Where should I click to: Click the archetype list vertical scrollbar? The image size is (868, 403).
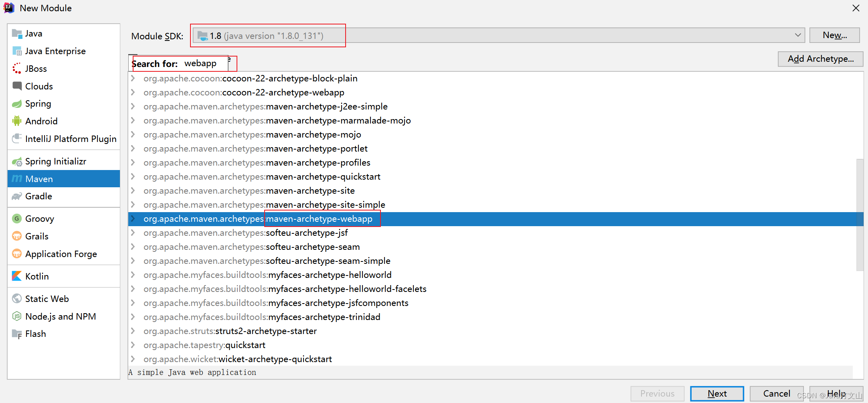pyautogui.click(x=860, y=215)
